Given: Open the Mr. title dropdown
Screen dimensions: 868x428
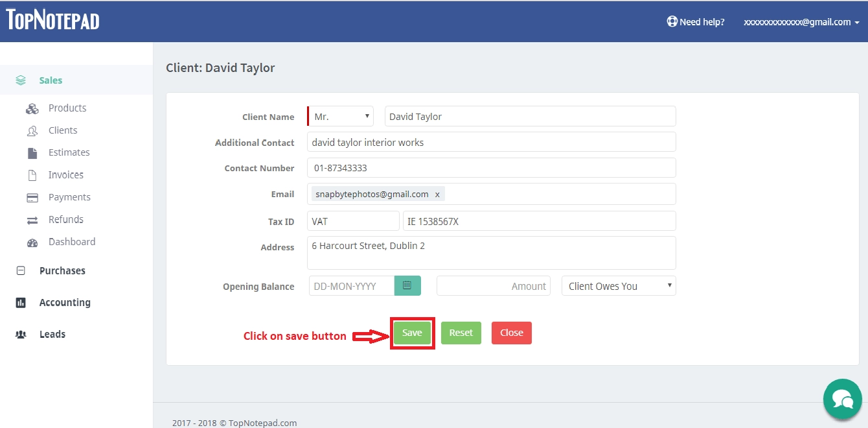Looking at the screenshot, I should click(x=340, y=116).
